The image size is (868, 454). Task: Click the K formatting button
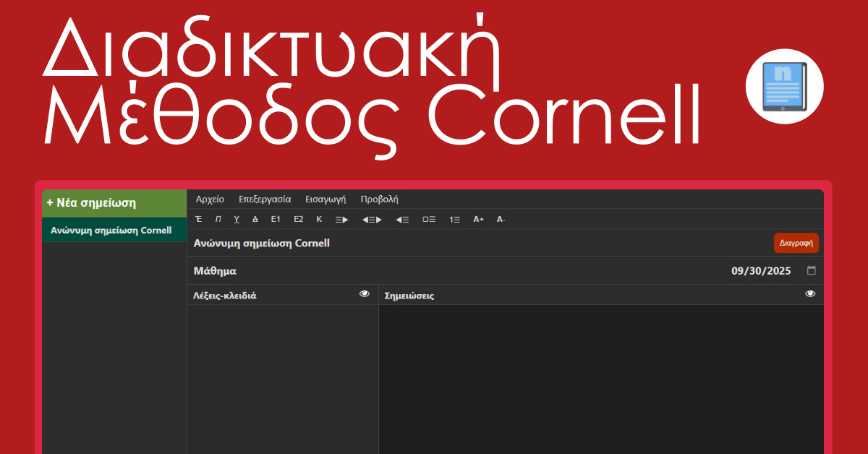(319, 219)
